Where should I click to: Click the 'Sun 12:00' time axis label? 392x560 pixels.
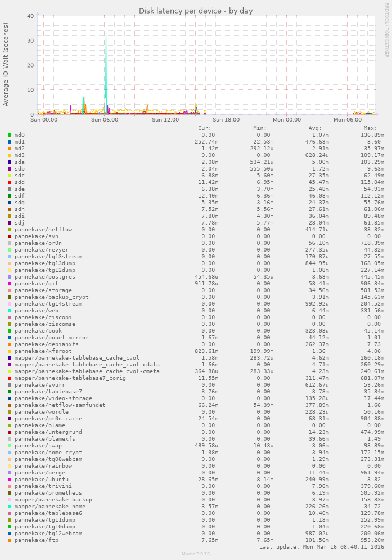[x=165, y=120]
